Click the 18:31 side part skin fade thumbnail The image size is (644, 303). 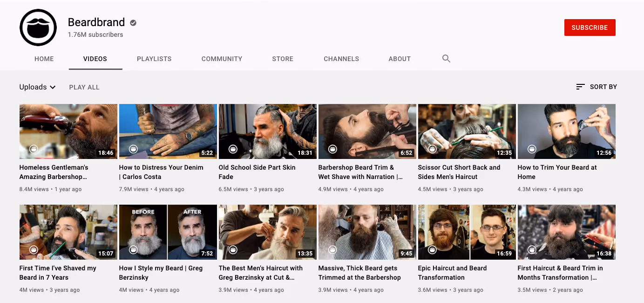(x=268, y=131)
